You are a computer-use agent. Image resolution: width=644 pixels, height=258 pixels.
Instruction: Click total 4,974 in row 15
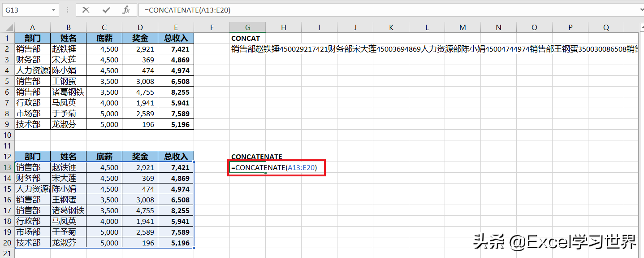[176, 189]
